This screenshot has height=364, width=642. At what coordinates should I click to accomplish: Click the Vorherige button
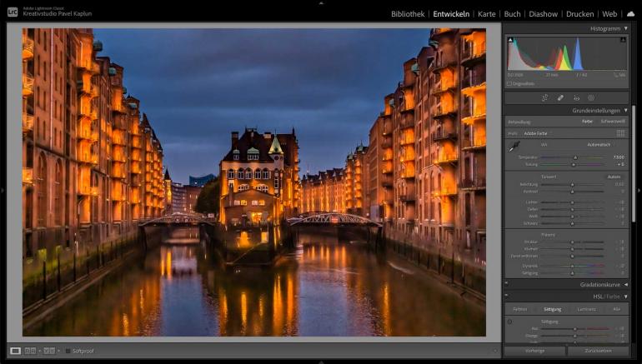(534, 351)
